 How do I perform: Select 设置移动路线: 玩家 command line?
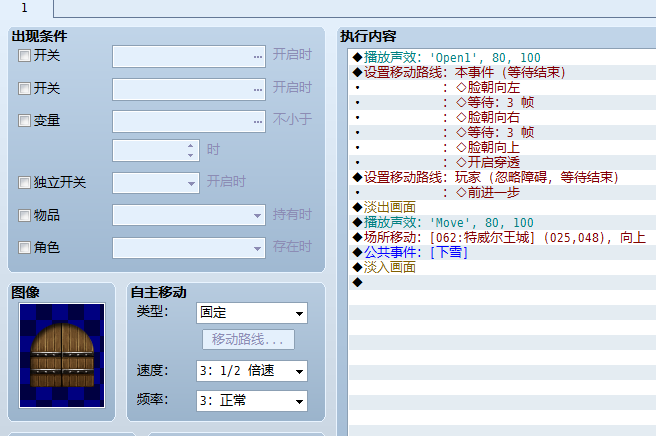pos(502,177)
